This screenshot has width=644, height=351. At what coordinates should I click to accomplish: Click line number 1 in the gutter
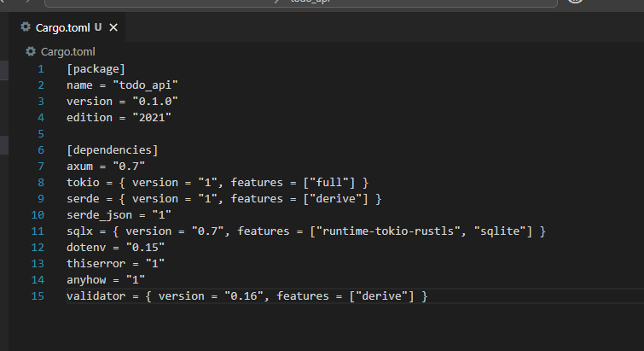coord(40,69)
